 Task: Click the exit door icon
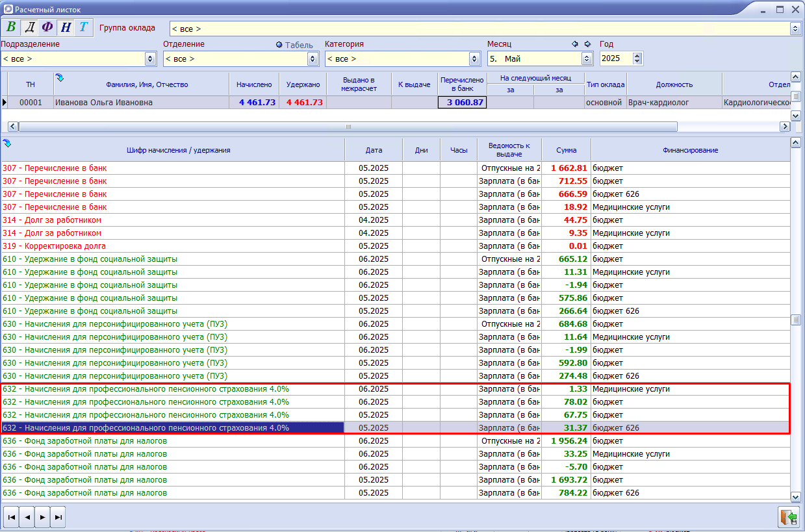pyautogui.click(x=788, y=517)
